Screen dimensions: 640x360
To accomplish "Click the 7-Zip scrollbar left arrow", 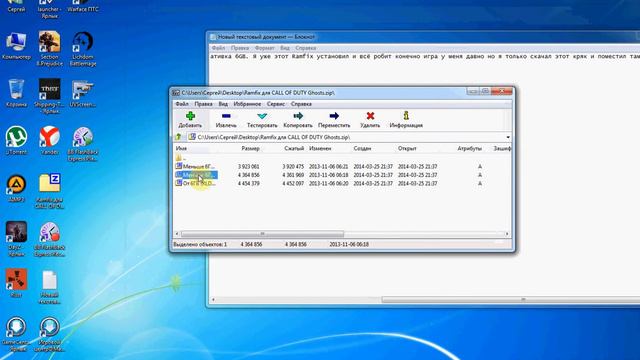I will [x=177, y=234].
